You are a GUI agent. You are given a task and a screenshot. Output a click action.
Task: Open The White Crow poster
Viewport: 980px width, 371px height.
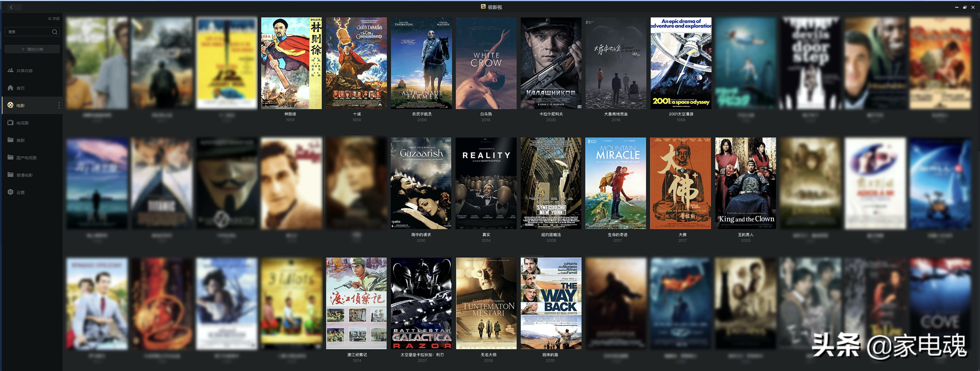pyautogui.click(x=486, y=63)
